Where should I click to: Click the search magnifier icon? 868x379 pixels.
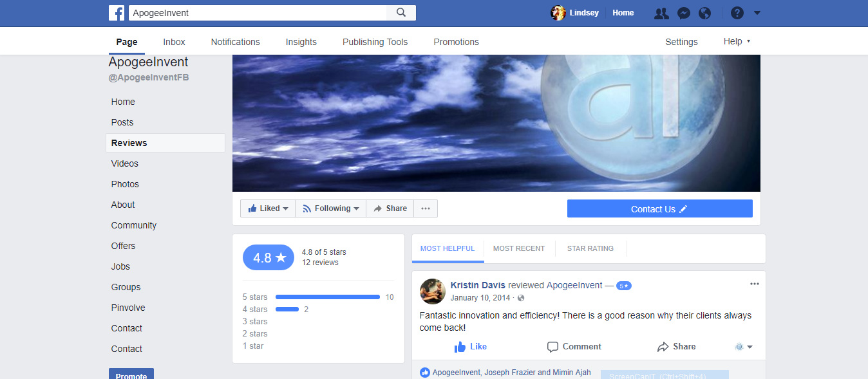pyautogui.click(x=401, y=13)
